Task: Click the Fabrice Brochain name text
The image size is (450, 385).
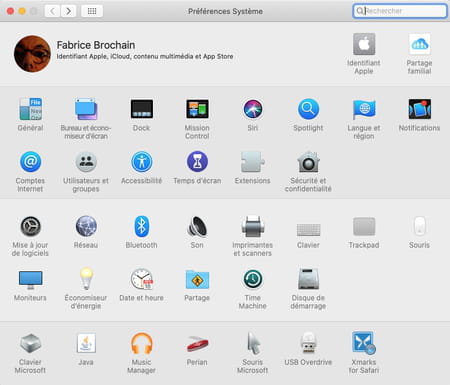Action: [x=96, y=45]
